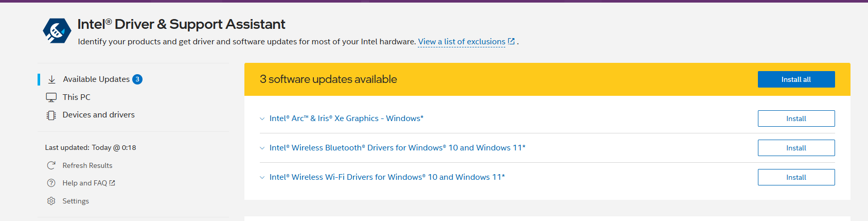Screen dimensions: 868x221
Task: Click the Install all button
Action: click(796, 79)
